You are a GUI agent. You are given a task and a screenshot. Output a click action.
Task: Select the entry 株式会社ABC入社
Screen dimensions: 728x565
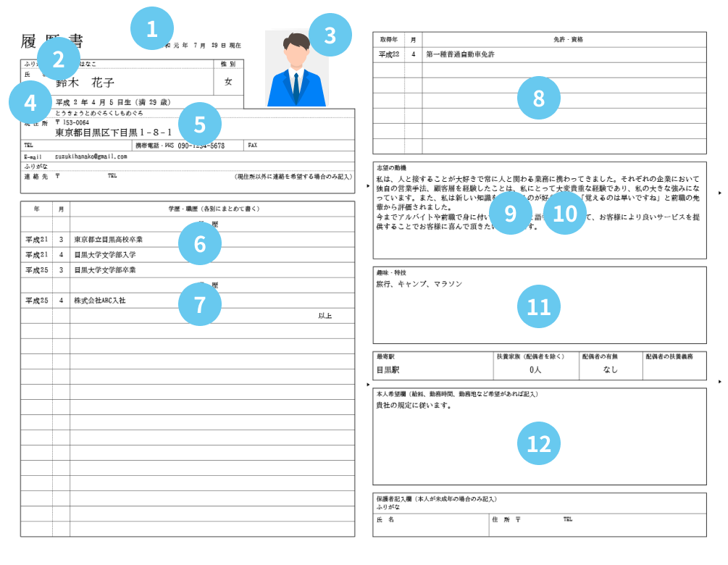100,301
